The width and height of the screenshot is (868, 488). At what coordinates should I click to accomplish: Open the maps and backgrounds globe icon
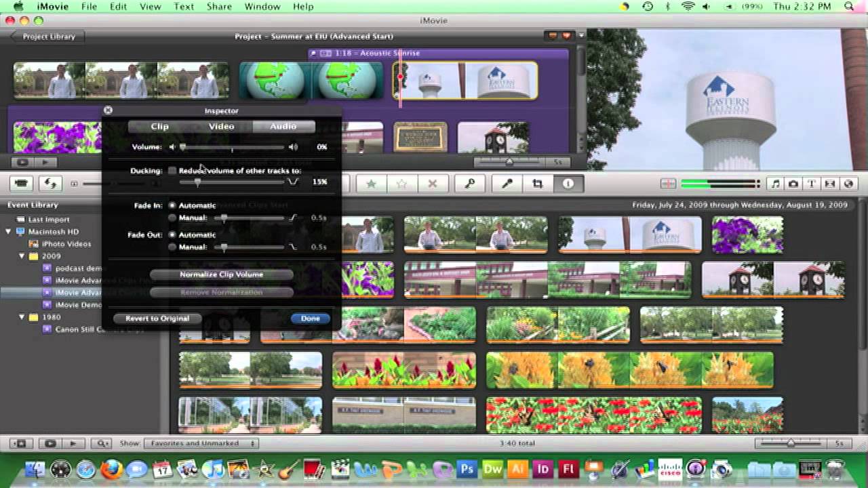[848, 184]
